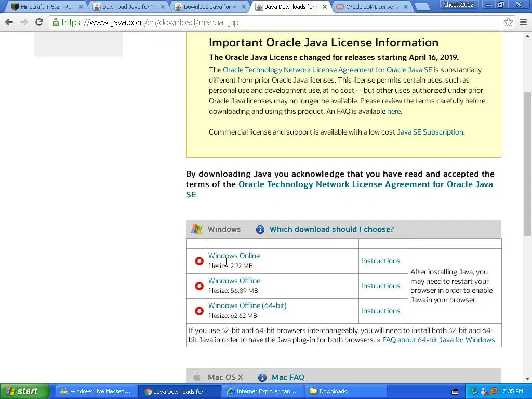Close the first Download Java tab

click(162, 7)
